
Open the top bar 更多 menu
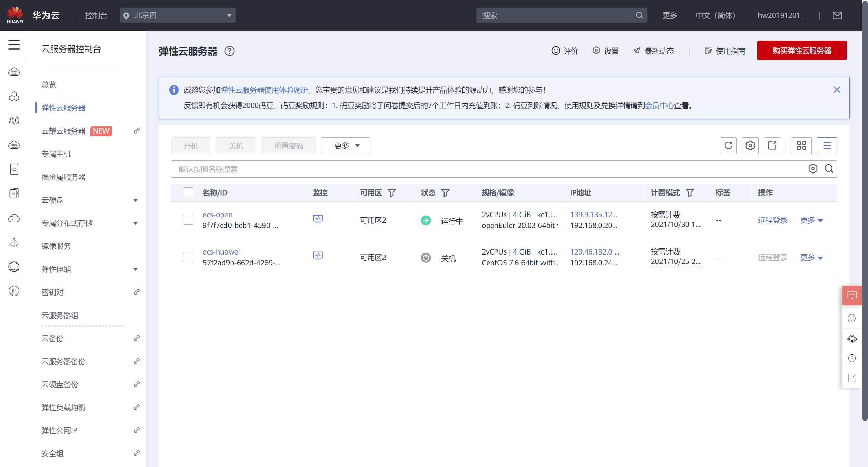(x=670, y=15)
